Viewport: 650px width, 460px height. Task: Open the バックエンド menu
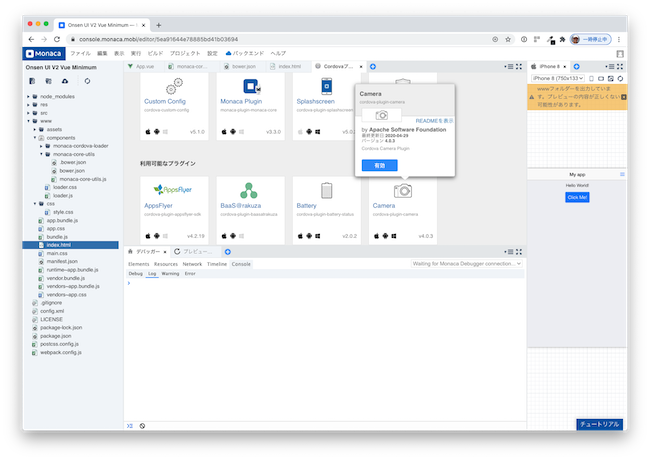(245, 53)
